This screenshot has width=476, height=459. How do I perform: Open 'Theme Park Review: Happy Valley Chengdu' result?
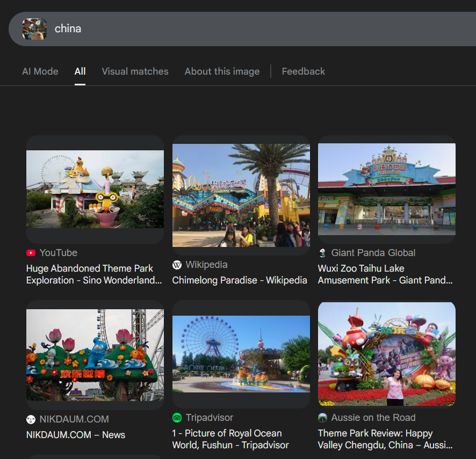coord(385,439)
